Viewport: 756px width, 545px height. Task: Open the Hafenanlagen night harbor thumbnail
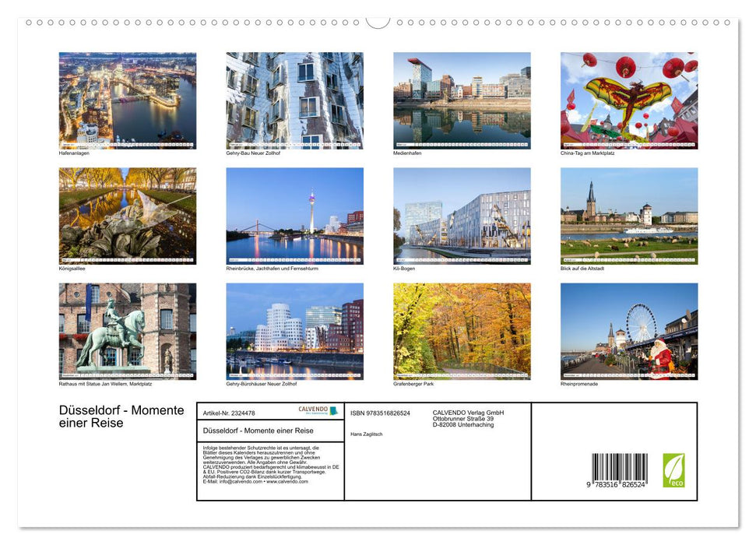pyautogui.click(x=127, y=100)
